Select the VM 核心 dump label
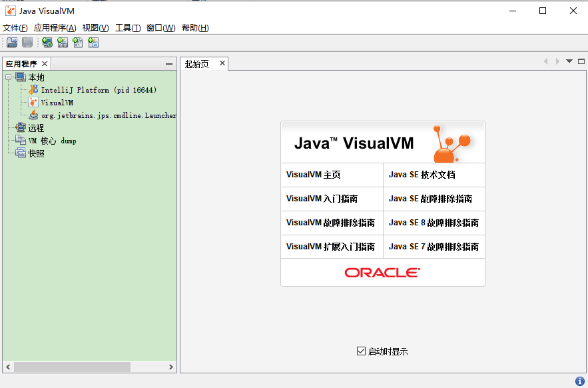588x388 pixels. [x=53, y=141]
